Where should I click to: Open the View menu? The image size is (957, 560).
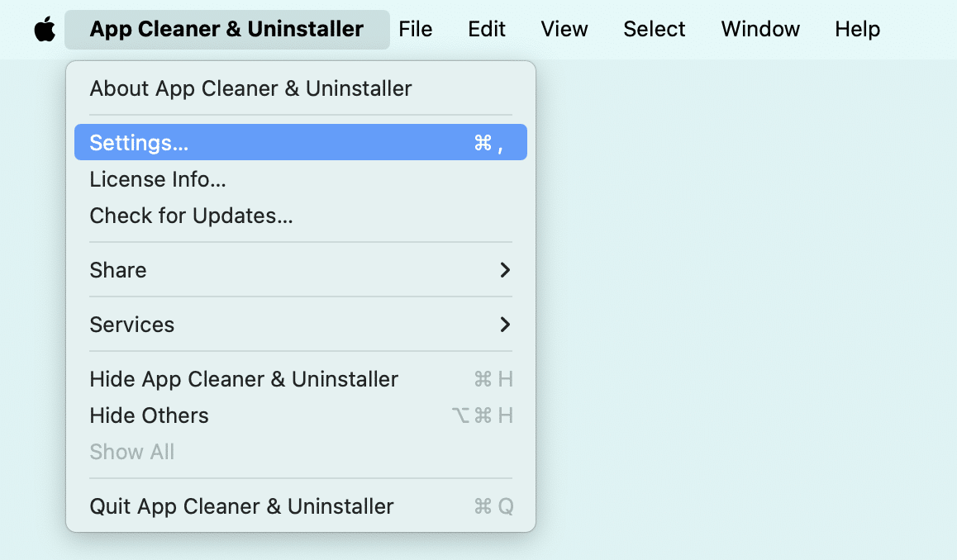pyautogui.click(x=564, y=29)
